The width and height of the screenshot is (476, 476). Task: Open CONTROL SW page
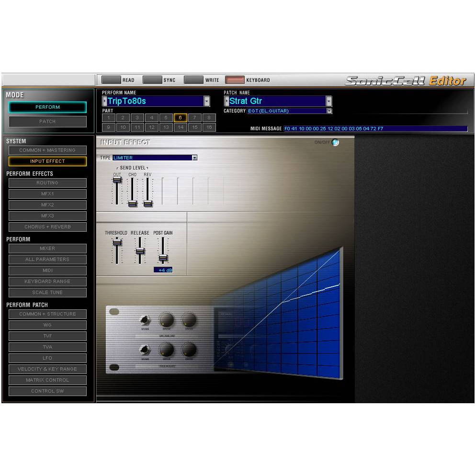click(x=48, y=391)
